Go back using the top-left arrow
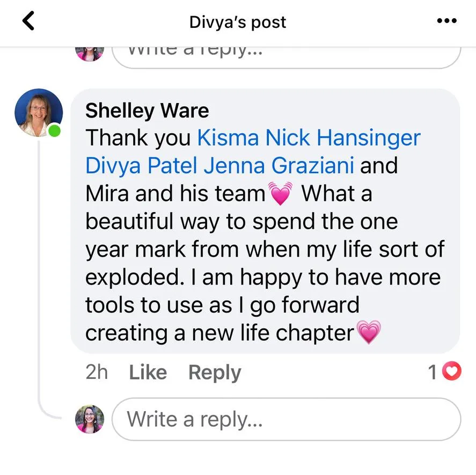Viewport: 476px width, 475px height. [28, 21]
